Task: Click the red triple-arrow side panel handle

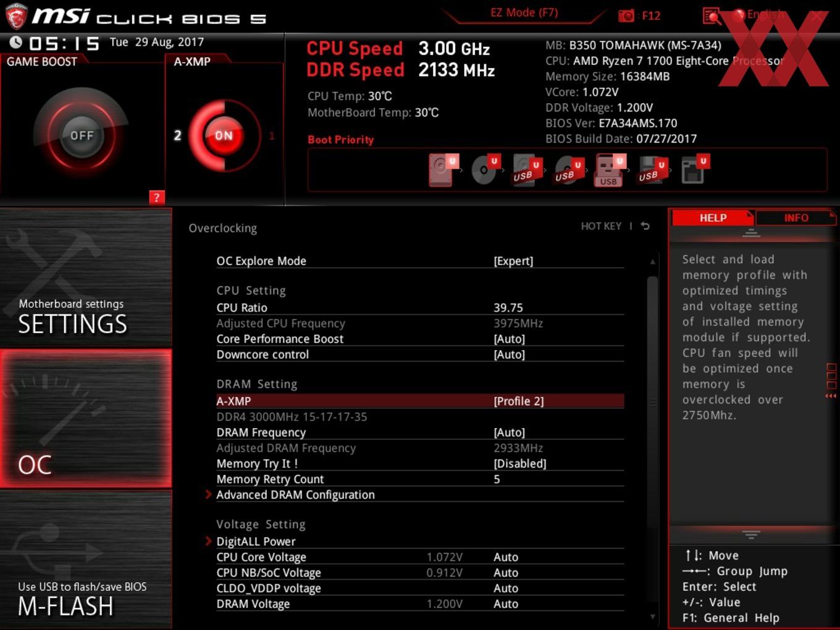Action: coord(831,395)
